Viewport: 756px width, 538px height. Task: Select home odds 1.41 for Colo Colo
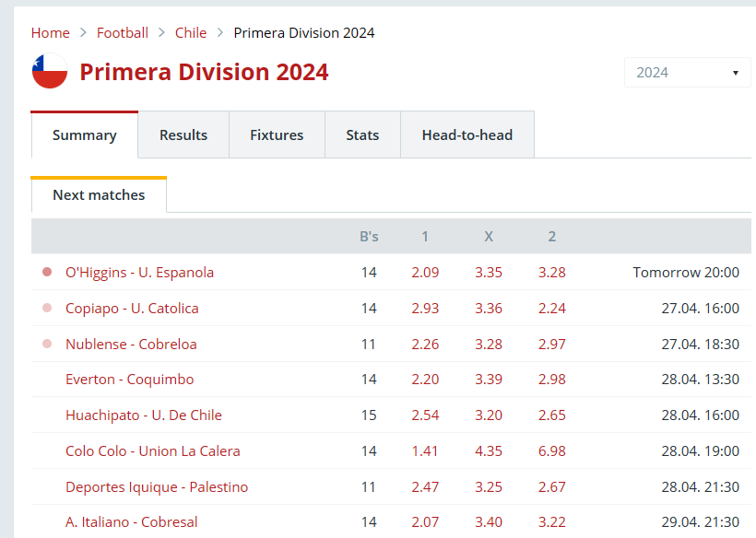[425, 450]
